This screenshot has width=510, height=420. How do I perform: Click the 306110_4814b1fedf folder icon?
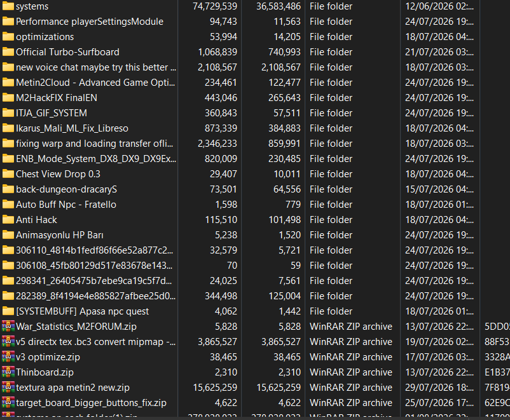(8, 250)
